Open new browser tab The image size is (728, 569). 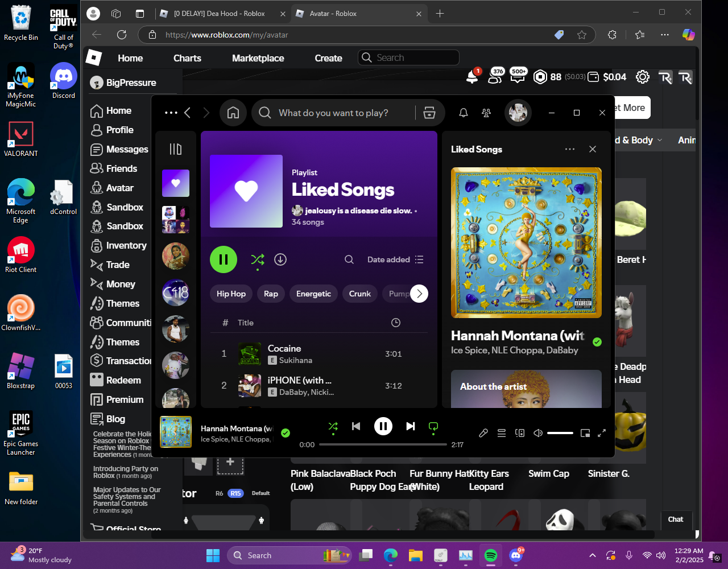click(x=440, y=14)
